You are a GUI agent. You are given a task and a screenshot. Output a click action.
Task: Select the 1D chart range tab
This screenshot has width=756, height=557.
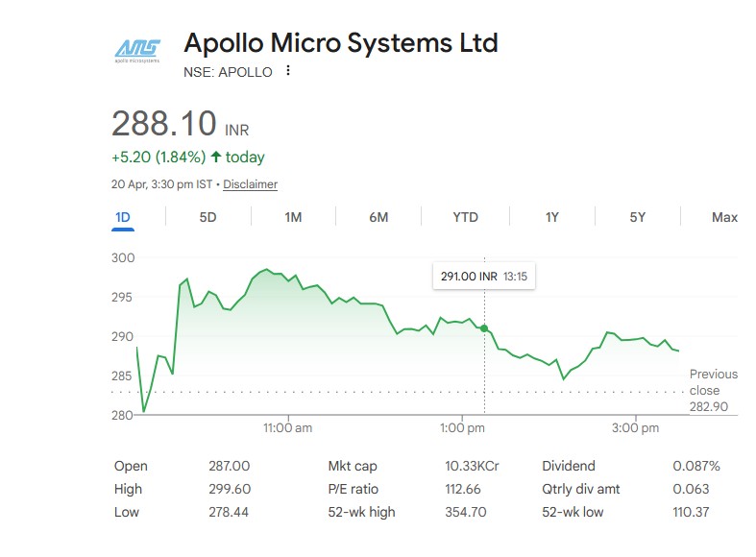123,217
